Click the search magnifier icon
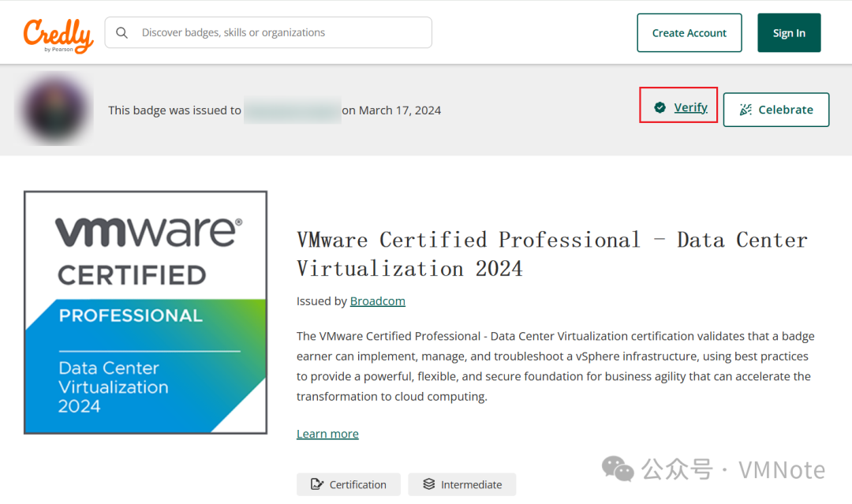Screen dimensions: 852x504 pos(122,32)
